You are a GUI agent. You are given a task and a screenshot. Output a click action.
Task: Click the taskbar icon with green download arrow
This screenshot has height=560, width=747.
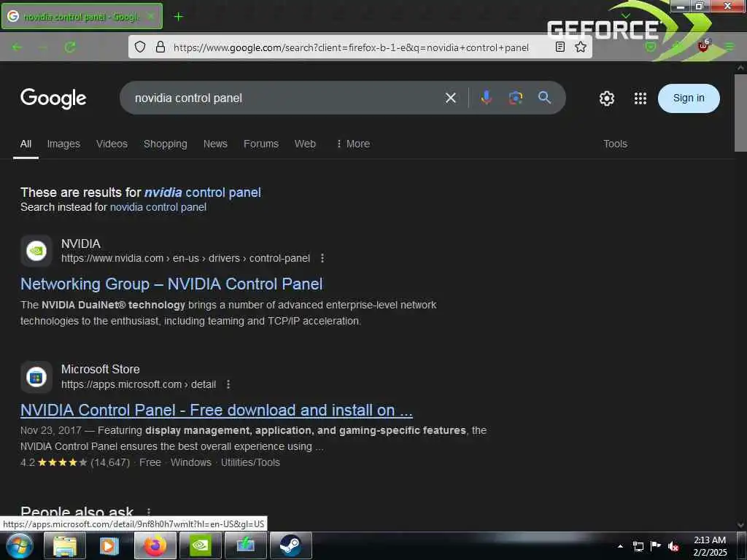(x=245, y=545)
